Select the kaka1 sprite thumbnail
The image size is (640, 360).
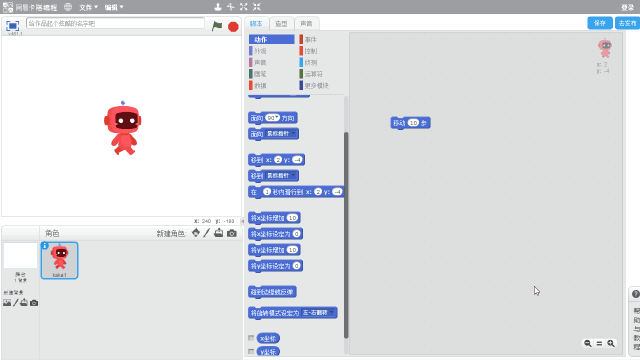59,260
